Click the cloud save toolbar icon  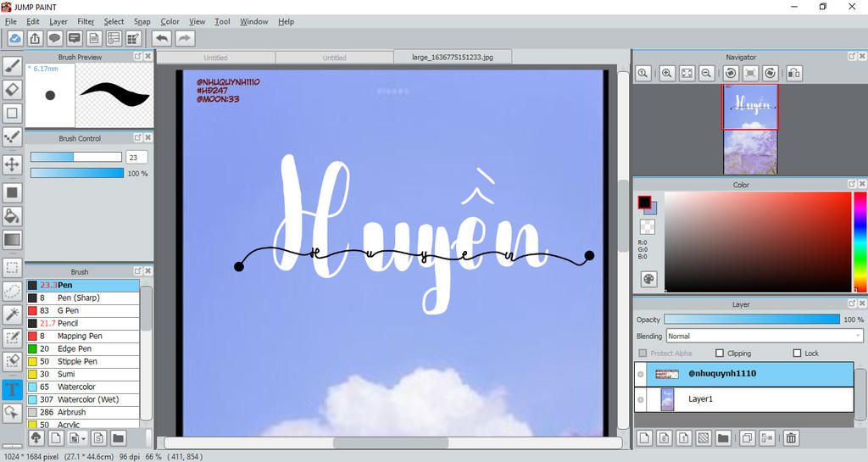(x=15, y=38)
